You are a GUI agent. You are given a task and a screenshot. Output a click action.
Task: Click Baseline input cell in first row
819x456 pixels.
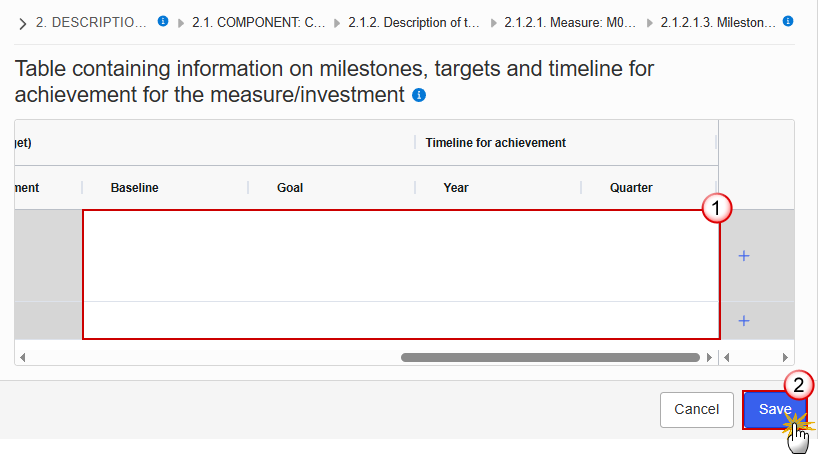pos(165,256)
